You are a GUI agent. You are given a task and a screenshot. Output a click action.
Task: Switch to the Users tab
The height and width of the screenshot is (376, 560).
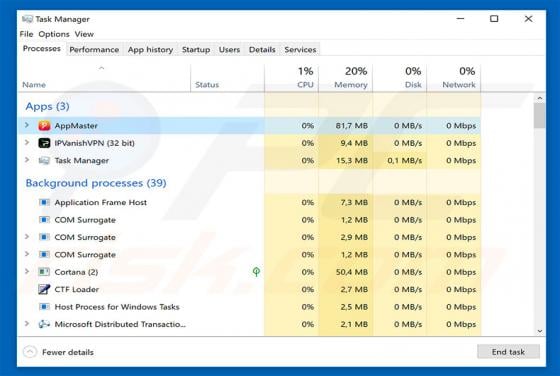click(229, 50)
